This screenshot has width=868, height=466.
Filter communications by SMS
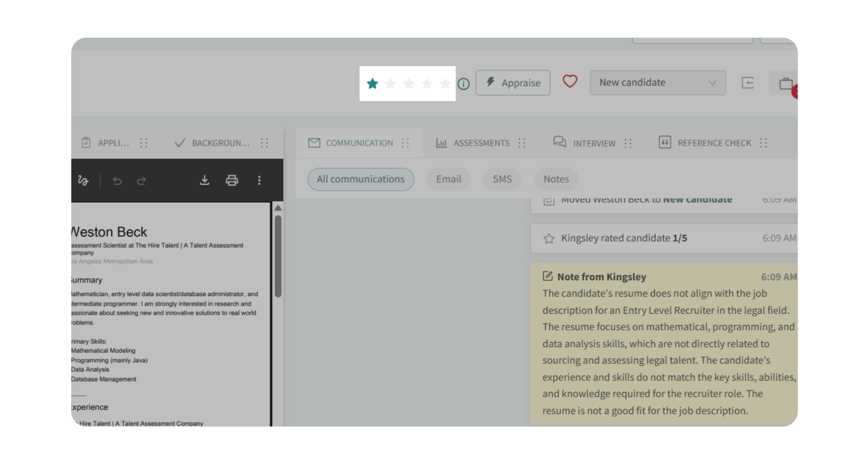click(502, 179)
